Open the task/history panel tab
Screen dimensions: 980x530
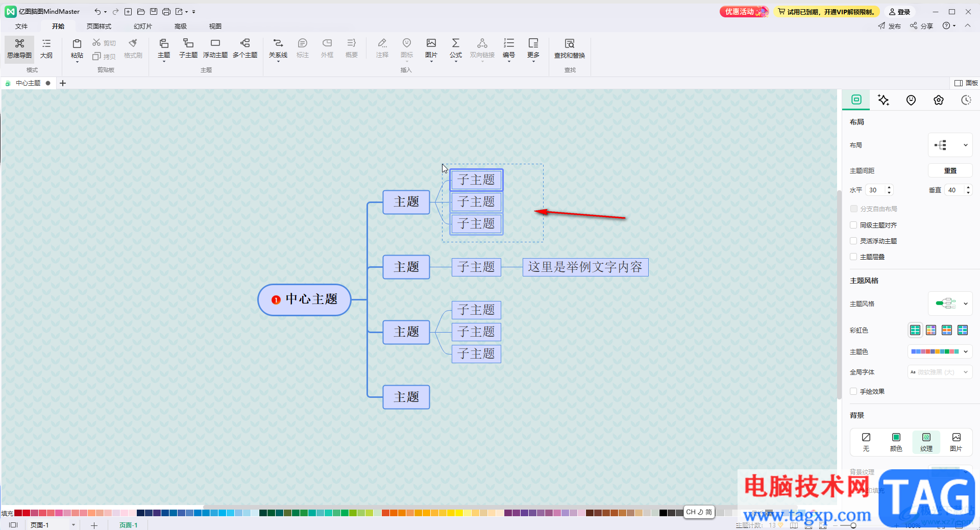point(966,100)
